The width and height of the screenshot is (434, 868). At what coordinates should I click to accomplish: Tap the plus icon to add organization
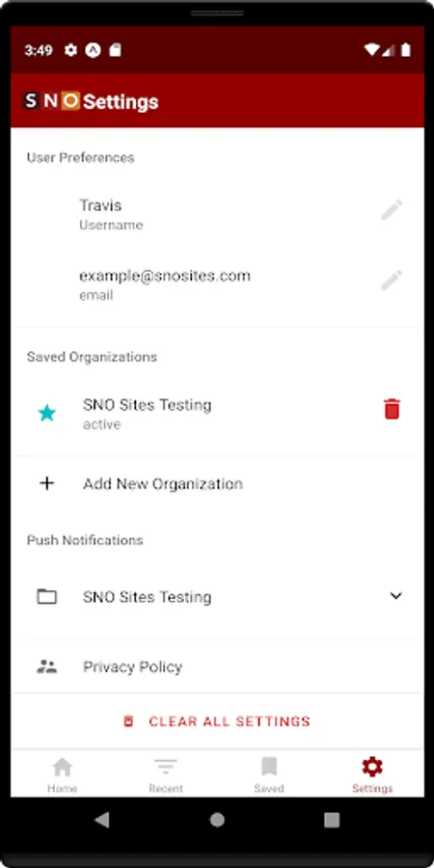coord(47,483)
